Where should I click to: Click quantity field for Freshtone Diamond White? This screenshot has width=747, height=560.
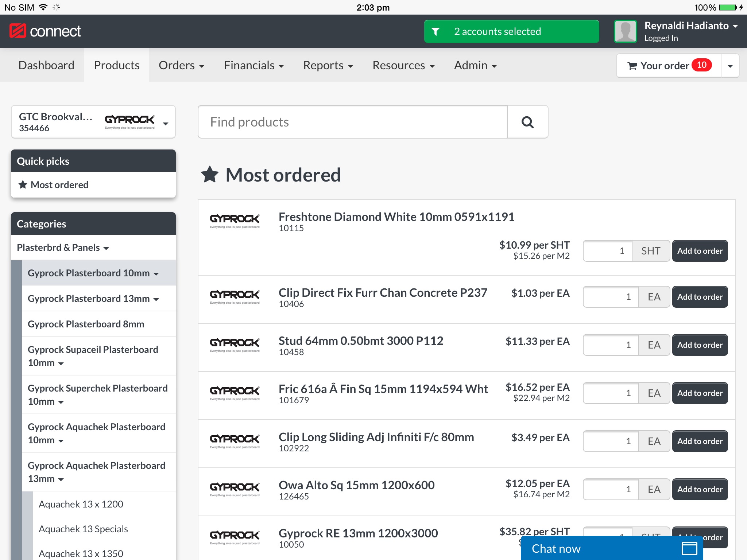point(608,251)
